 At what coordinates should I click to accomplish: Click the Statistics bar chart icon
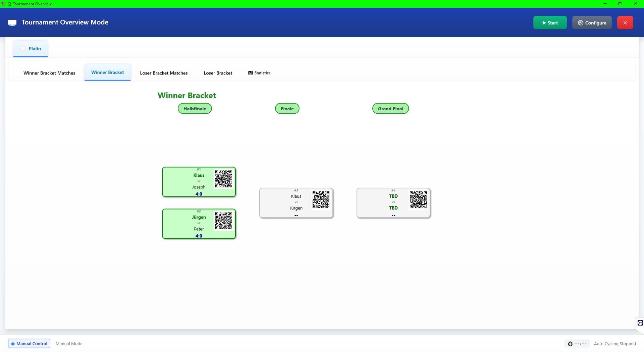[x=250, y=73]
